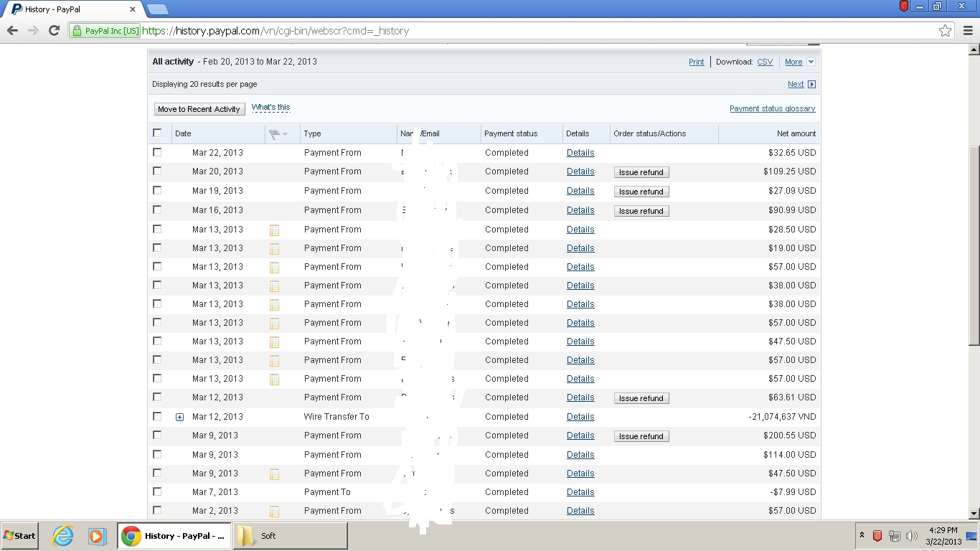
Task: Check the Mar 7, 2013 row checkbox
Action: coord(157,491)
